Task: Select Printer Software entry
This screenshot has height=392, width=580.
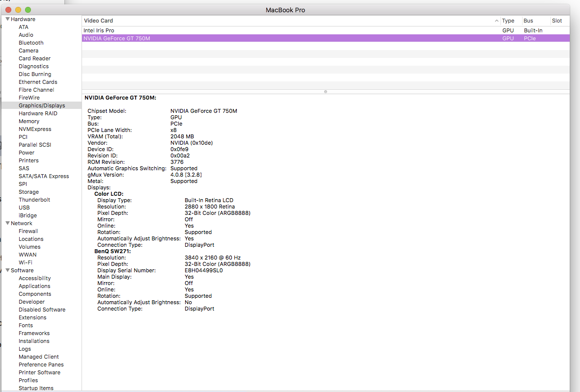Action: click(39, 372)
